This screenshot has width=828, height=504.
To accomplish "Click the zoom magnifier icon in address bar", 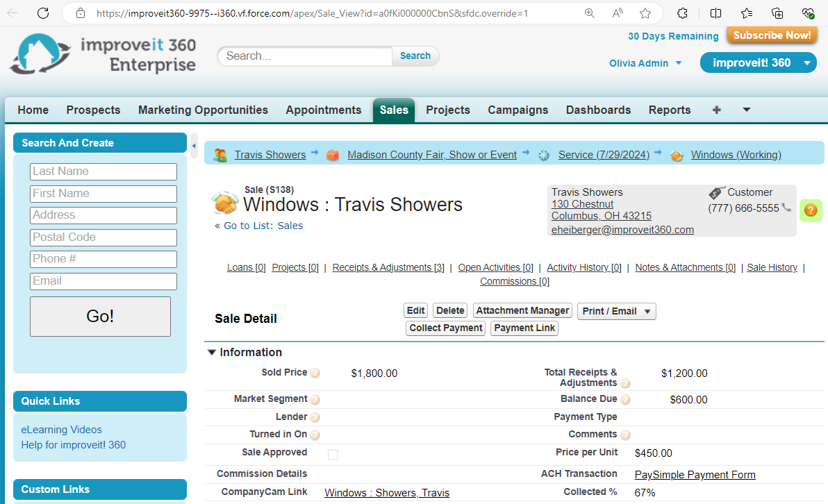I will point(590,13).
